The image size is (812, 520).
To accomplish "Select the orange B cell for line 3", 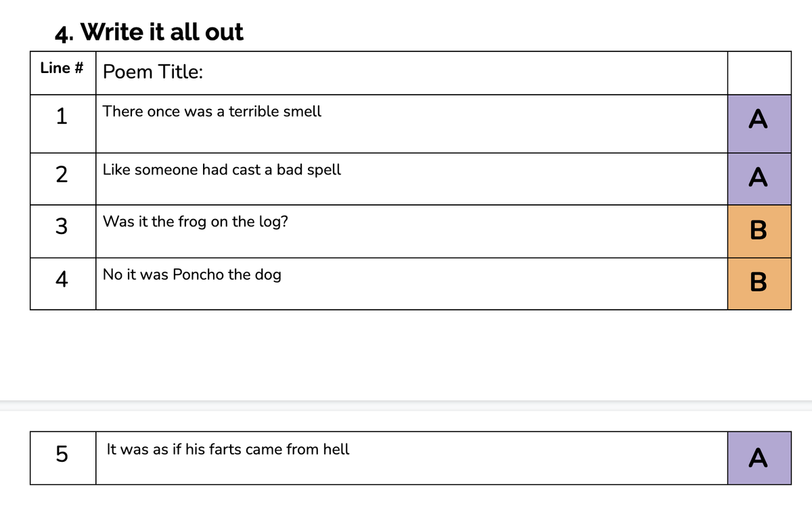I will 759,231.
